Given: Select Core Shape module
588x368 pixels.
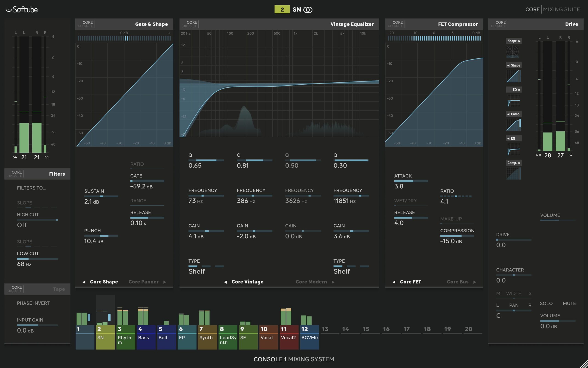Looking at the screenshot, I should 104,282.
